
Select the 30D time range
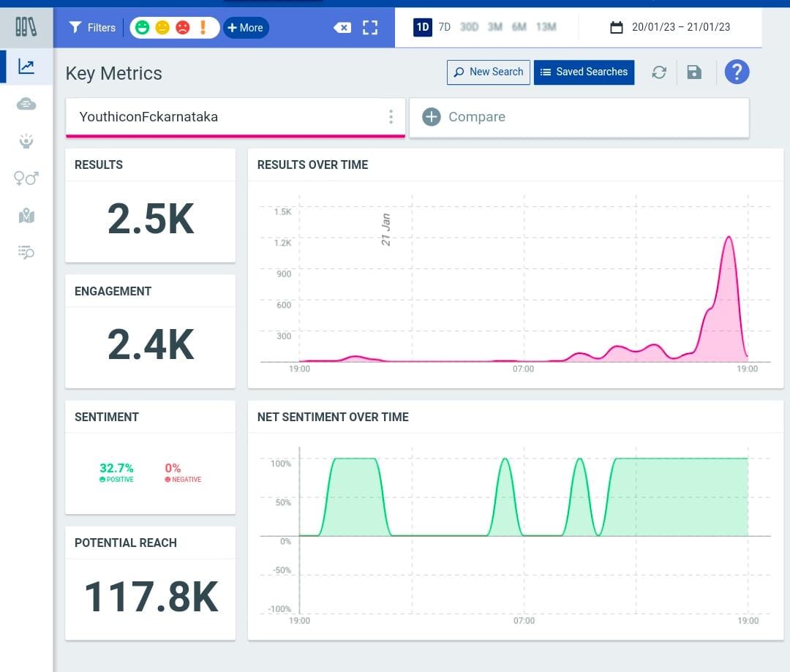point(469,27)
